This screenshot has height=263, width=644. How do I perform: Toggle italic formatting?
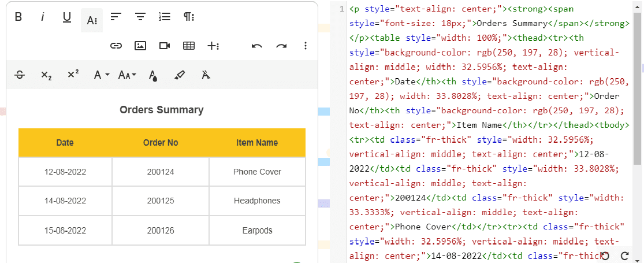43,17
